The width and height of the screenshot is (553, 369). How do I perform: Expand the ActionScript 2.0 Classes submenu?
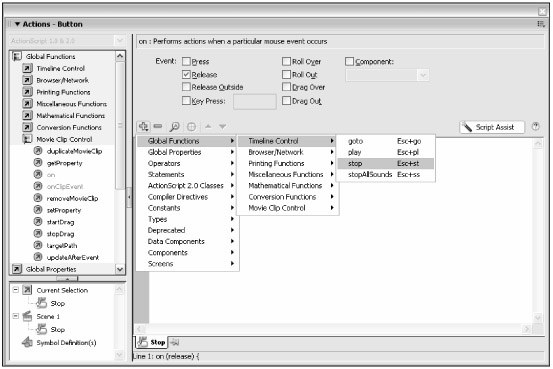click(188, 186)
